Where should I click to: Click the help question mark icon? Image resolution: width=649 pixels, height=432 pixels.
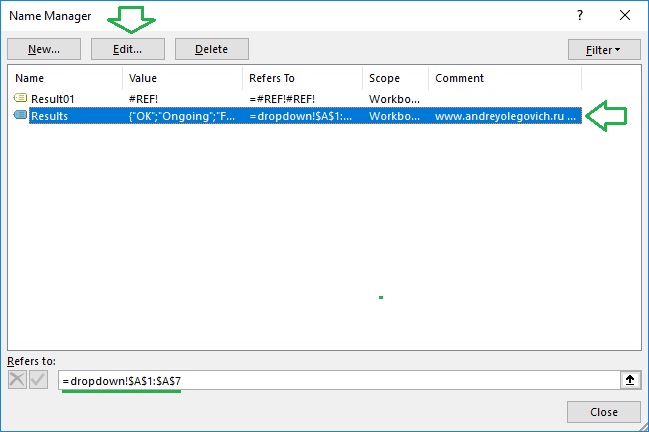click(x=580, y=16)
